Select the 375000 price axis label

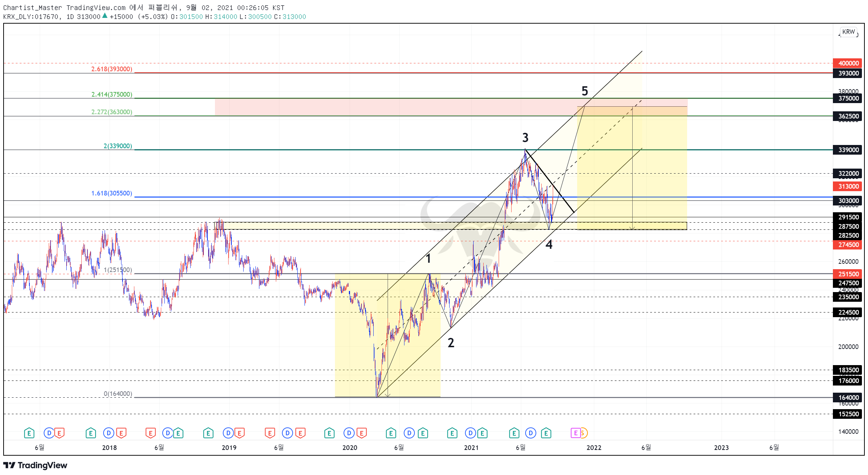pyautogui.click(x=848, y=98)
